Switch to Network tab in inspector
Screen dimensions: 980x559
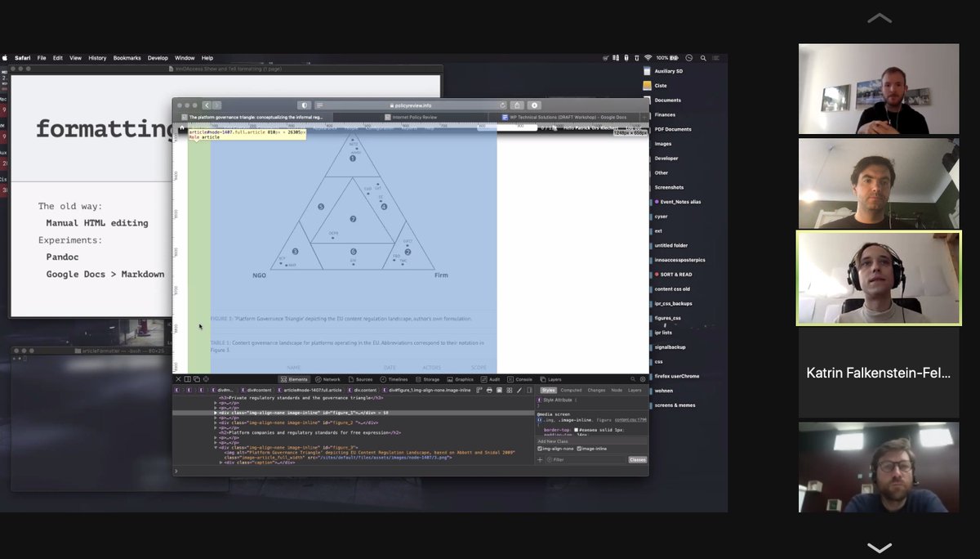[x=327, y=379]
